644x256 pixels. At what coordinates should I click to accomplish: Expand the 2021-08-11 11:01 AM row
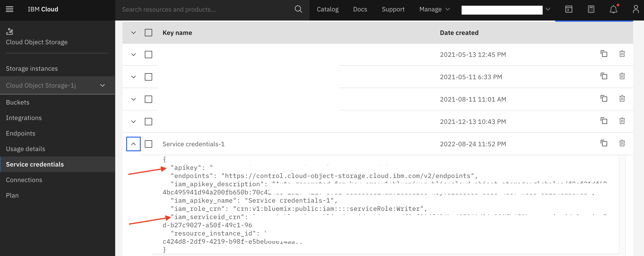click(133, 99)
